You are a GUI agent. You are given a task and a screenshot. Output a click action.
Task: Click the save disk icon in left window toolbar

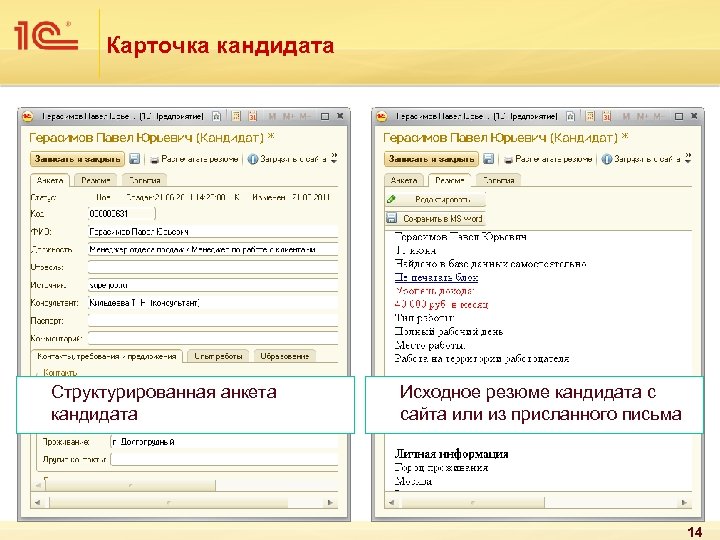pos(135,159)
